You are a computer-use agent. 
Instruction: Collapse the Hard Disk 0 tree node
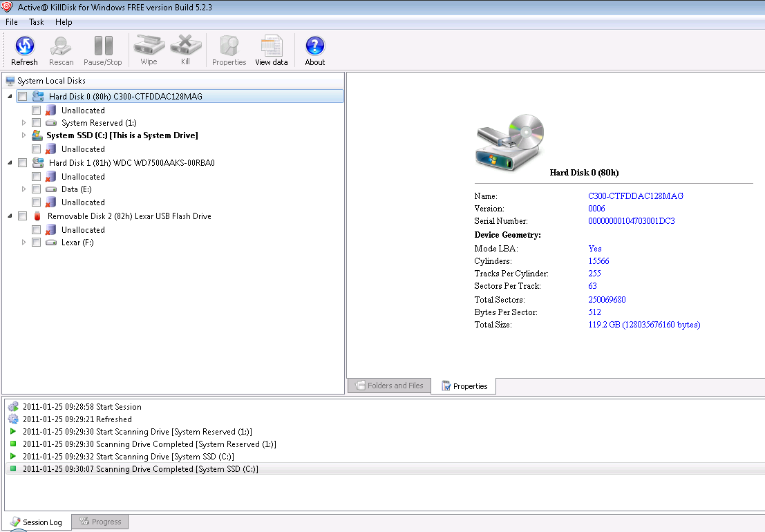click(10, 97)
